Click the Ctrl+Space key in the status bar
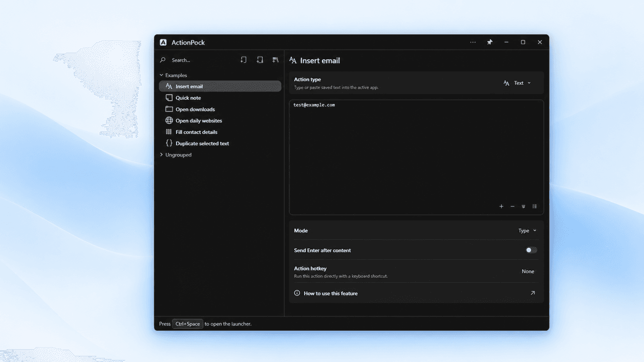The image size is (644, 362). (x=187, y=324)
